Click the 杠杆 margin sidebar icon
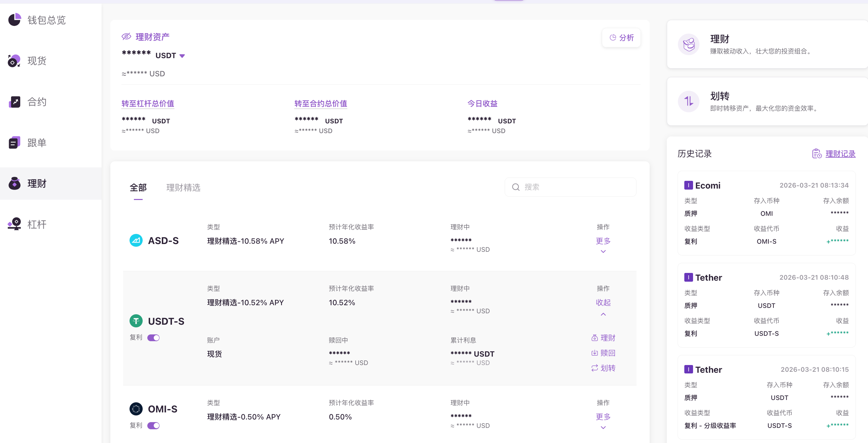868x443 pixels. (x=14, y=224)
